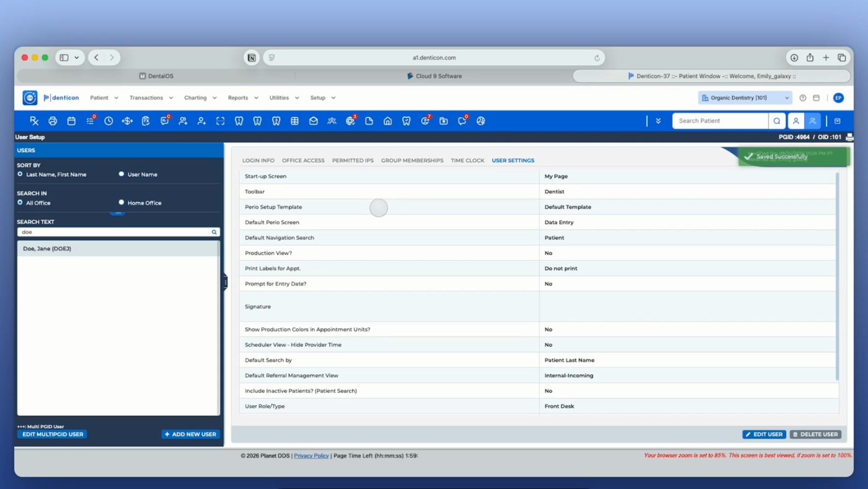The image size is (868, 489).
Task: Go to Group Memberships tab
Action: 412,161
